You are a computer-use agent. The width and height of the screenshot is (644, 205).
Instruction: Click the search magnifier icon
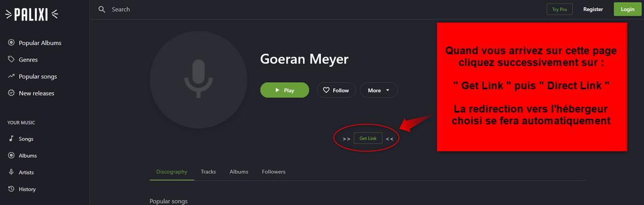coord(102,9)
